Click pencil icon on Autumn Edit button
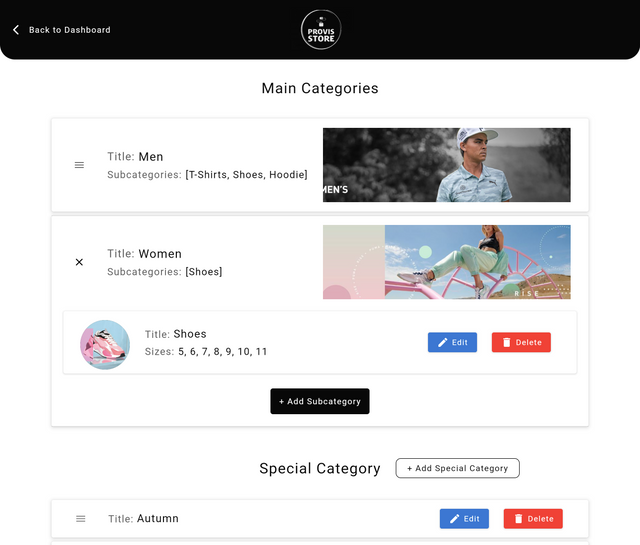Viewport: 640px width, 545px height. pyautogui.click(x=454, y=519)
